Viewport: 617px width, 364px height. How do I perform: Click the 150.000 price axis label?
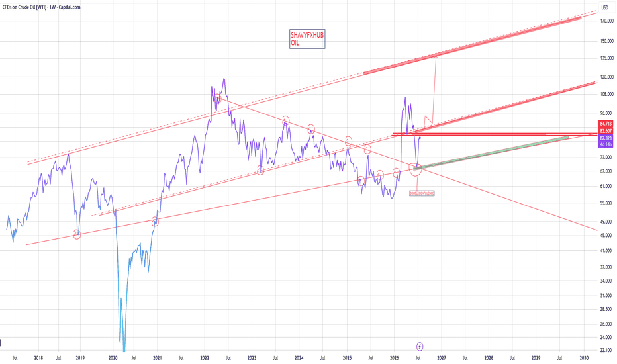point(607,41)
